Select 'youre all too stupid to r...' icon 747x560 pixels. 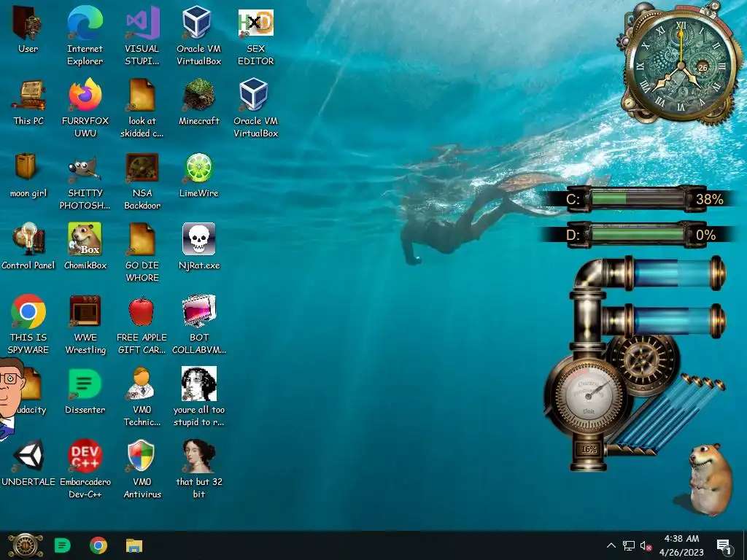click(199, 397)
